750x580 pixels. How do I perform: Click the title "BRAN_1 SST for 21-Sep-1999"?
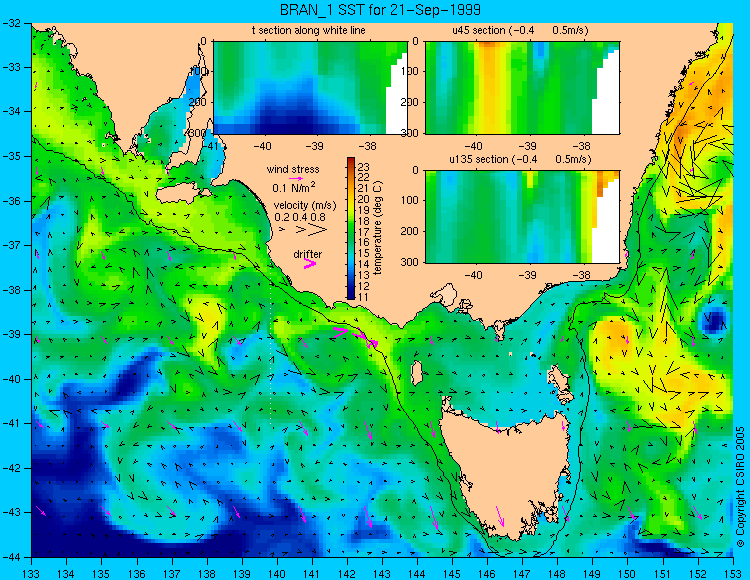click(x=381, y=10)
